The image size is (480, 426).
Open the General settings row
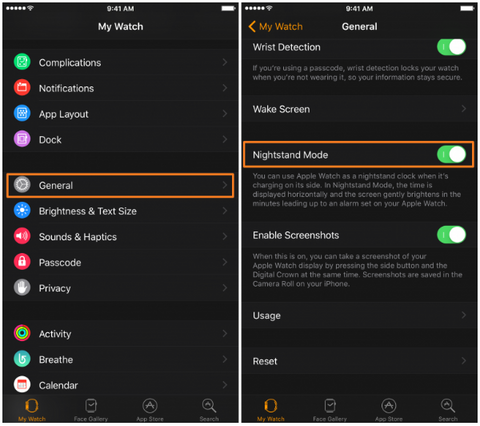pos(120,185)
